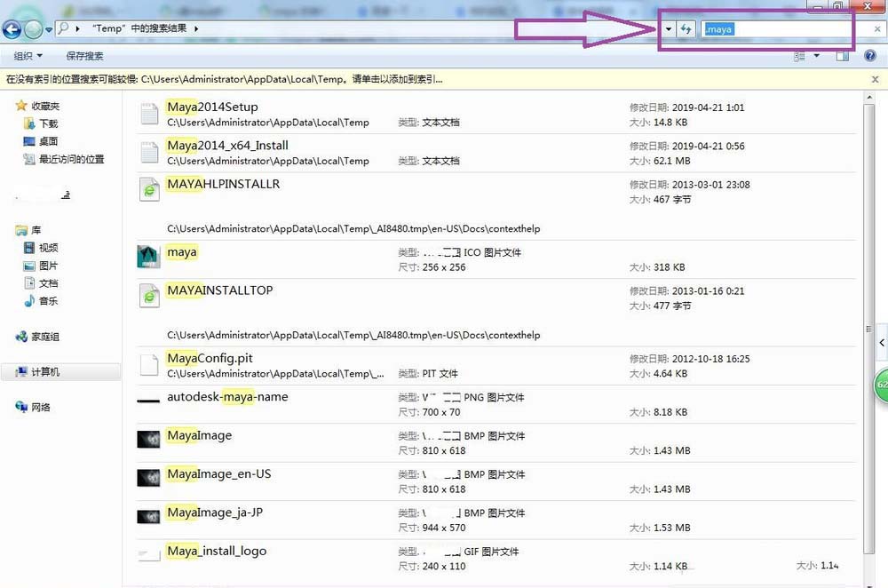Dismiss the yellow info bar
This screenshot has width=888, height=588.
coord(875,79)
